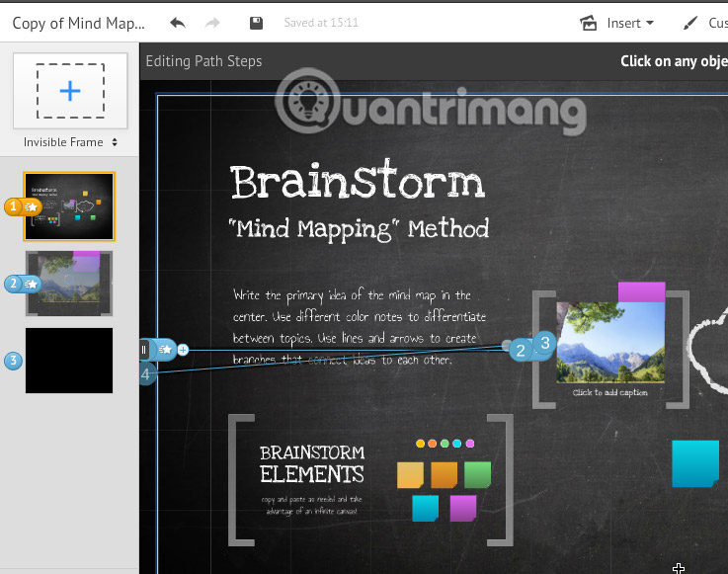Select the small cyan sticky note
This screenshot has height=574, width=728.
(x=426, y=508)
